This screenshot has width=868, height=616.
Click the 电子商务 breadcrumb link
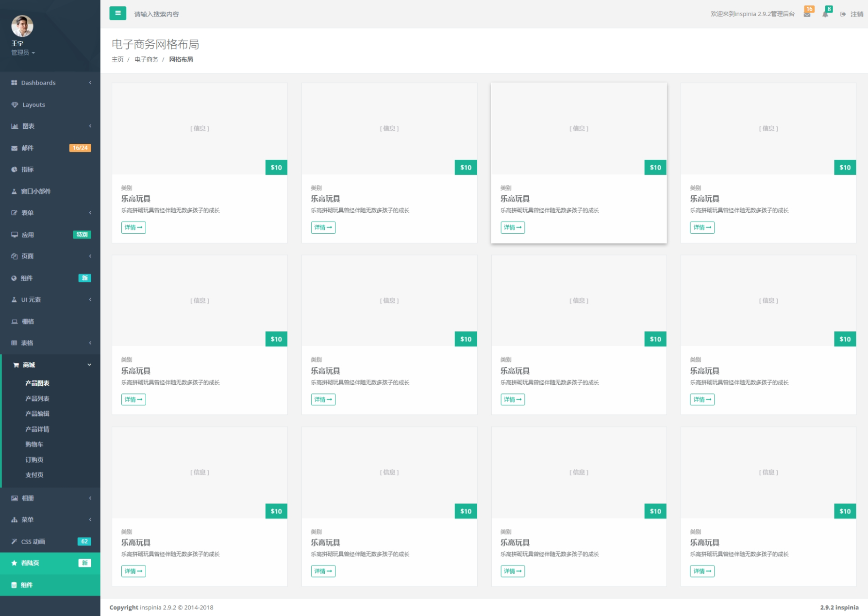click(x=146, y=59)
